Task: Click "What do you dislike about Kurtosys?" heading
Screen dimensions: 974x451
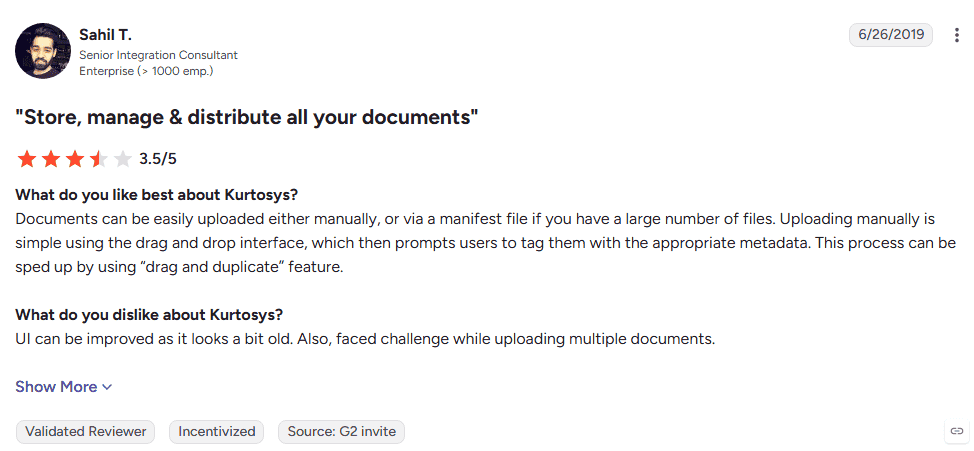Action: point(149,315)
